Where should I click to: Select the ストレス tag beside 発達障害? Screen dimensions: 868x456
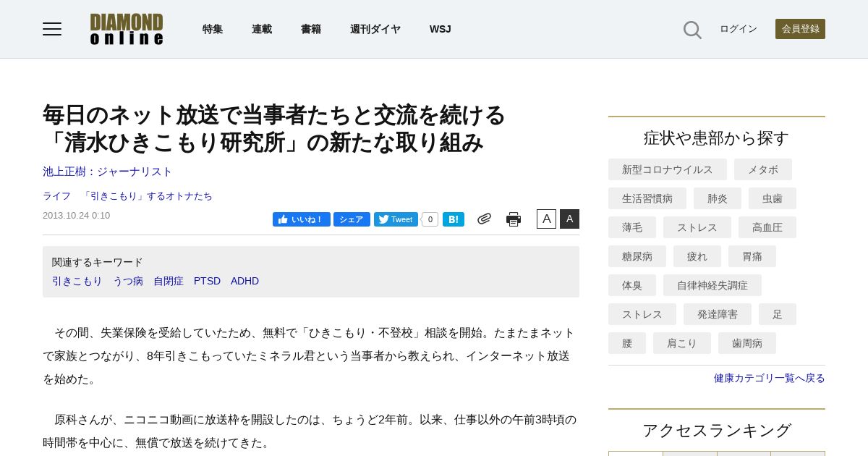(x=642, y=314)
